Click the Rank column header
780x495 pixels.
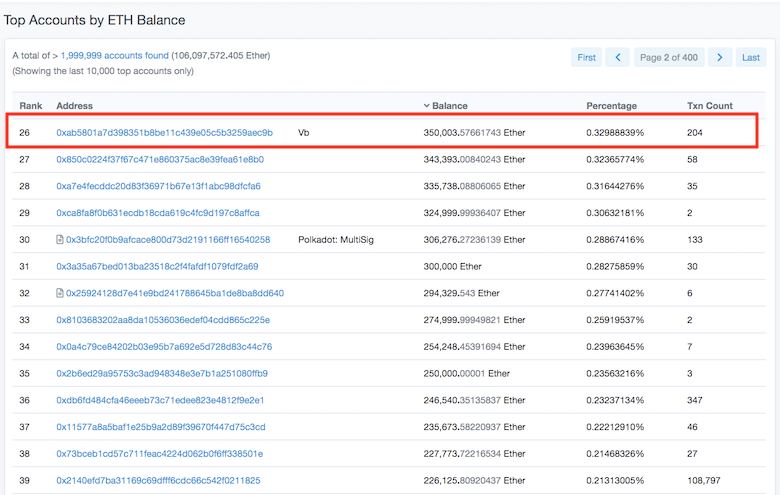31,105
